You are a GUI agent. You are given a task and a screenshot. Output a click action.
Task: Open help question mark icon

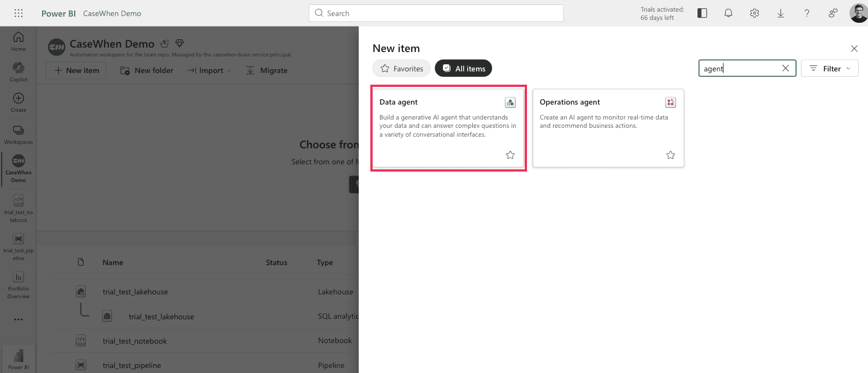pos(807,13)
